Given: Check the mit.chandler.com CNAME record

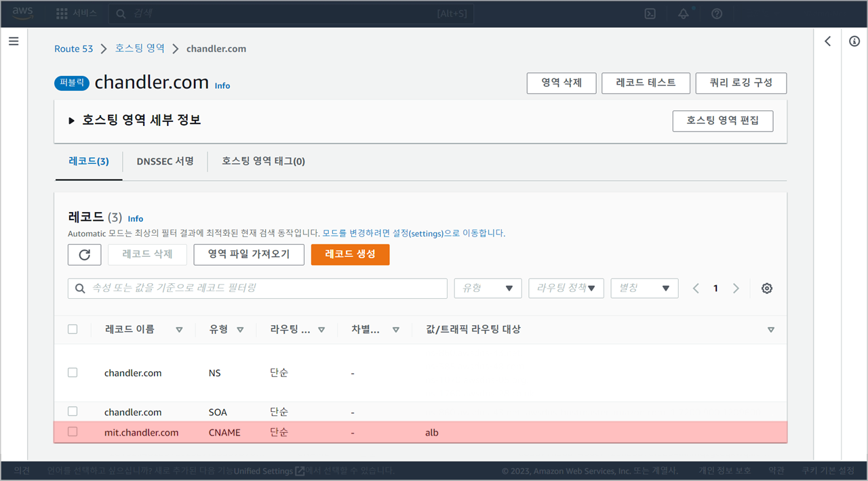Looking at the screenshot, I should (73, 432).
